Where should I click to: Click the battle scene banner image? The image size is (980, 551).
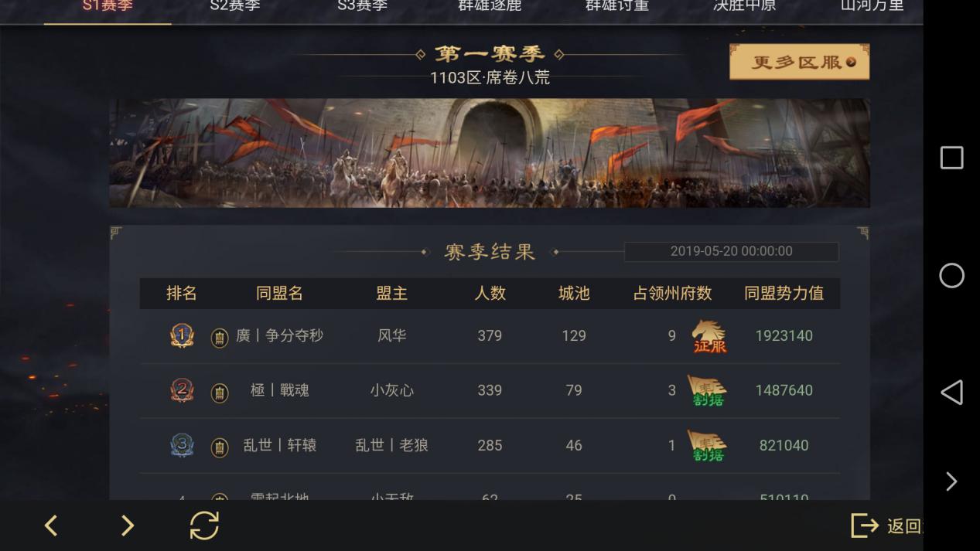(489, 152)
